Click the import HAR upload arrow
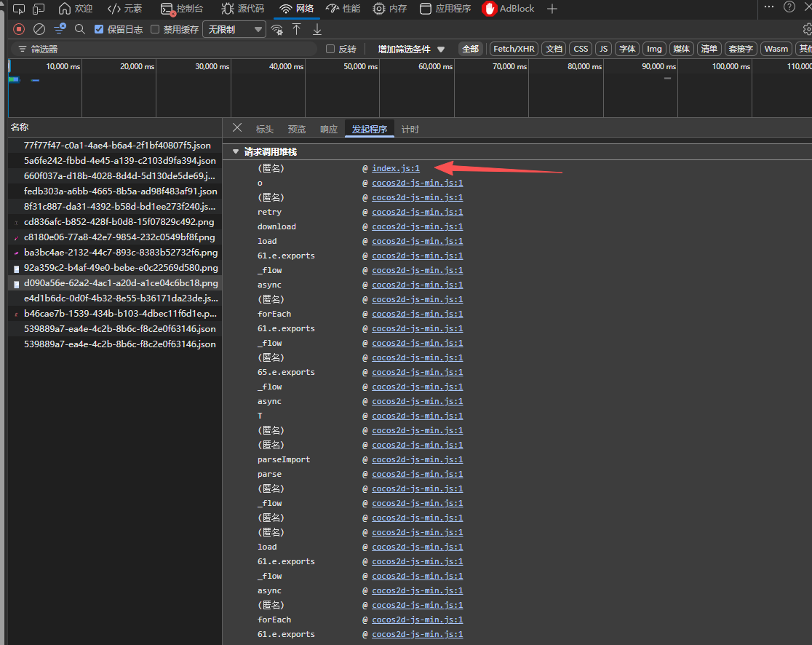 [296, 29]
